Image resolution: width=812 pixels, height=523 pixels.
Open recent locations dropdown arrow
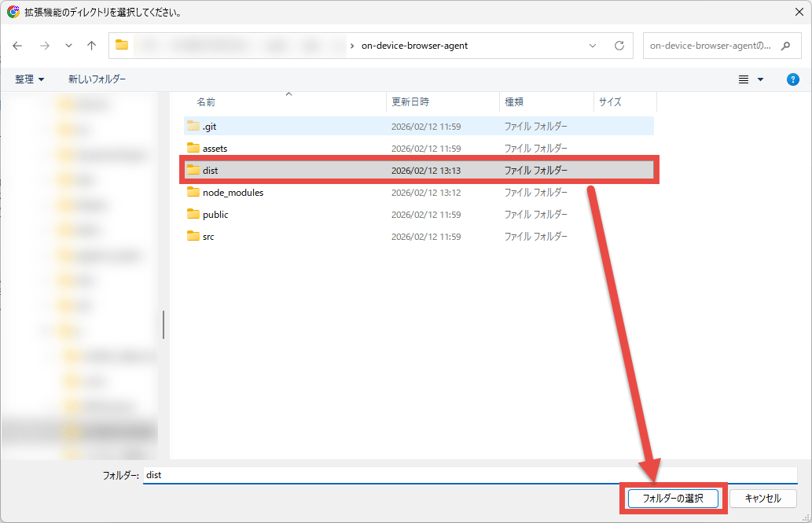click(68, 46)
